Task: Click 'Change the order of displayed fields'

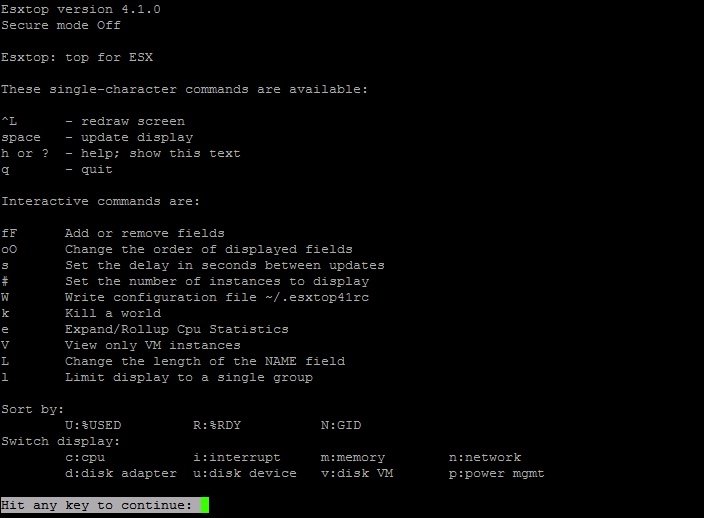Action: [209, 249]
